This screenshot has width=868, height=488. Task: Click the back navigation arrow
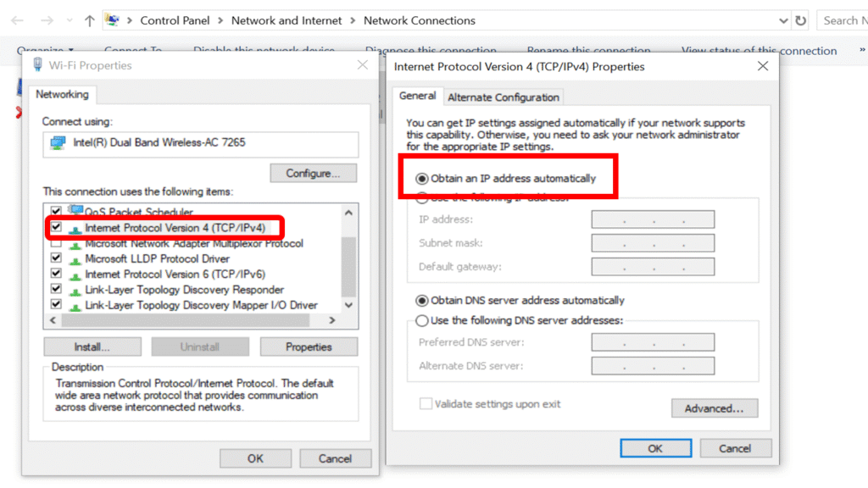[17, 20]
